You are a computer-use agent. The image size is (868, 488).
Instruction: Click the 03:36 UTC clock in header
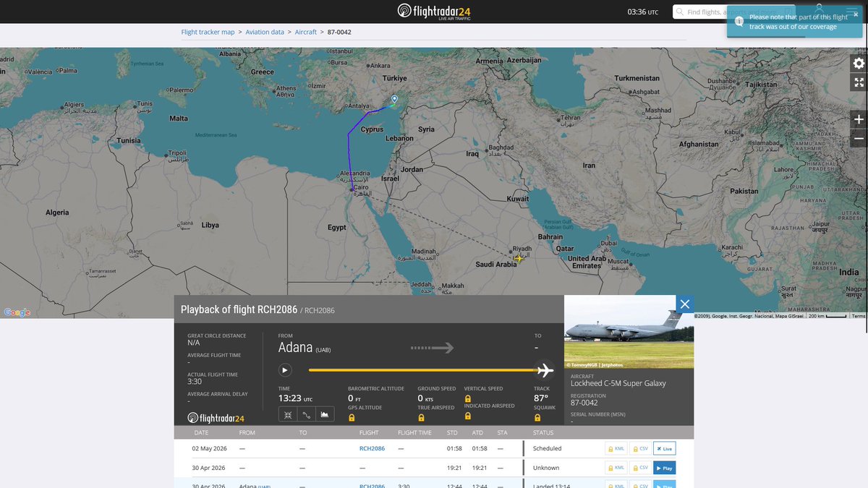(x=643, y=12)
